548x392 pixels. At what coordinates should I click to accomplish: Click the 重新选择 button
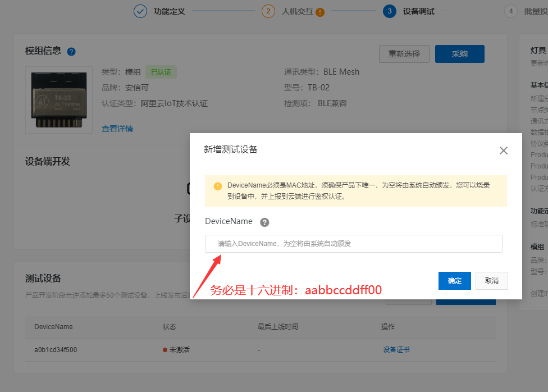[404, 54]
